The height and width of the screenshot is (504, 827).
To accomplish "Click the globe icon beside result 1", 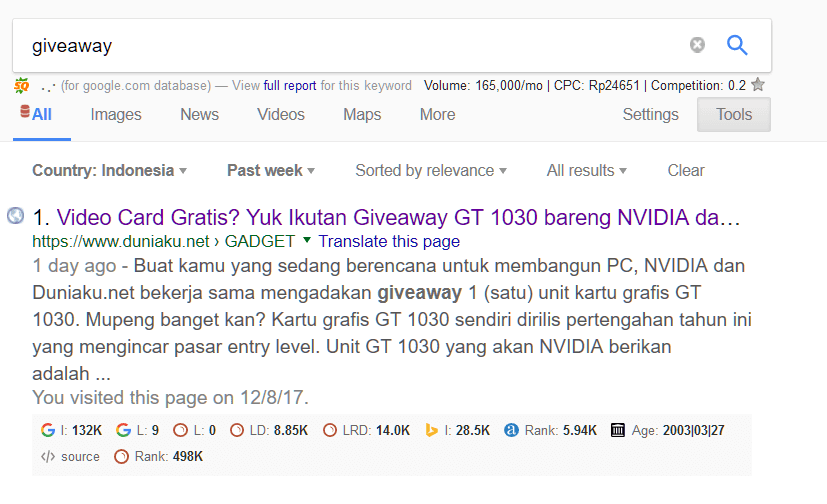I will (15, 215).
